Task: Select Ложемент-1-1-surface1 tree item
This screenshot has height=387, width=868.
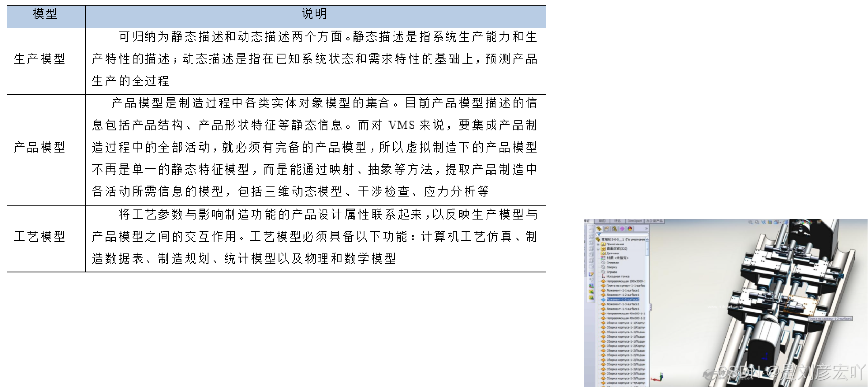Action: click(620, 291)
